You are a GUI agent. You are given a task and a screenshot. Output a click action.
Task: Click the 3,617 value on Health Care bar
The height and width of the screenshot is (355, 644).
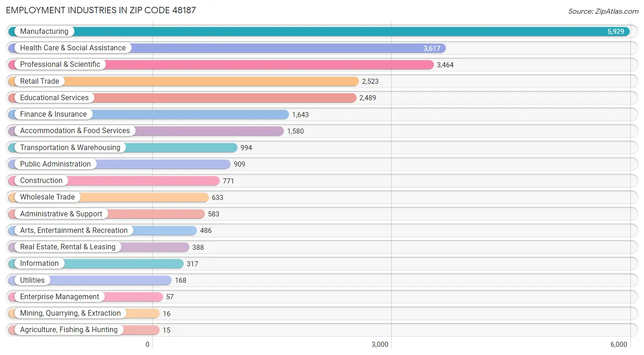tap(431, 48)
